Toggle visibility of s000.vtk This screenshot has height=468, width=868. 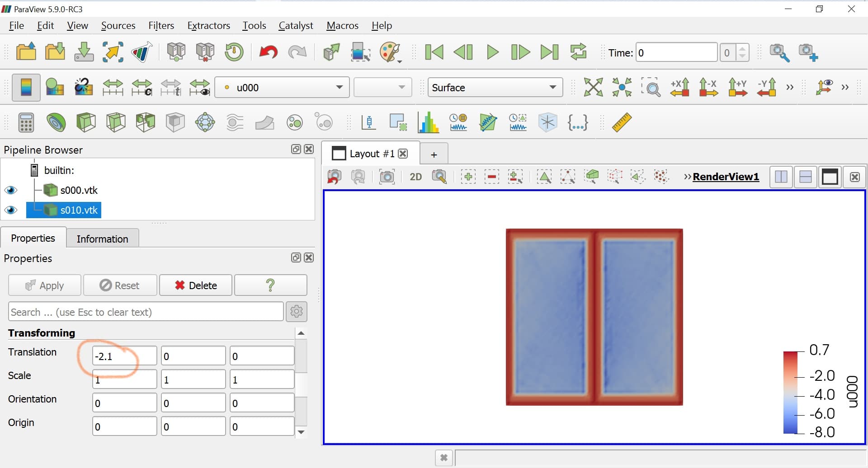[11, 190]
